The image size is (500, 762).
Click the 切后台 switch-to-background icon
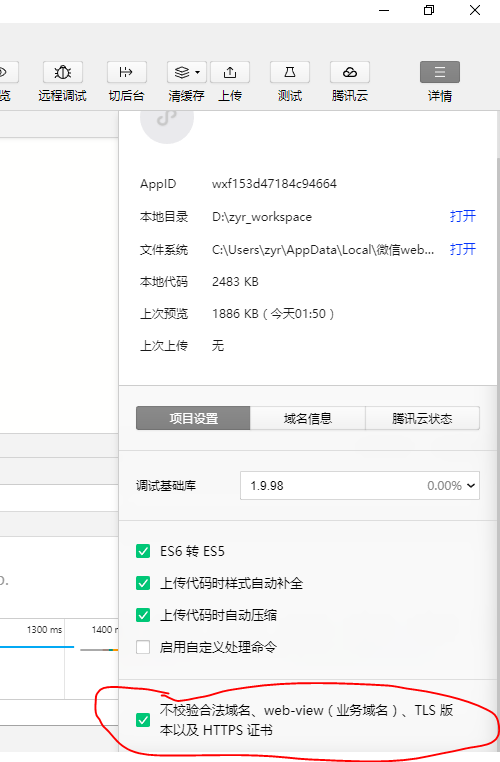pyautogui.click(x=126, y=72)
